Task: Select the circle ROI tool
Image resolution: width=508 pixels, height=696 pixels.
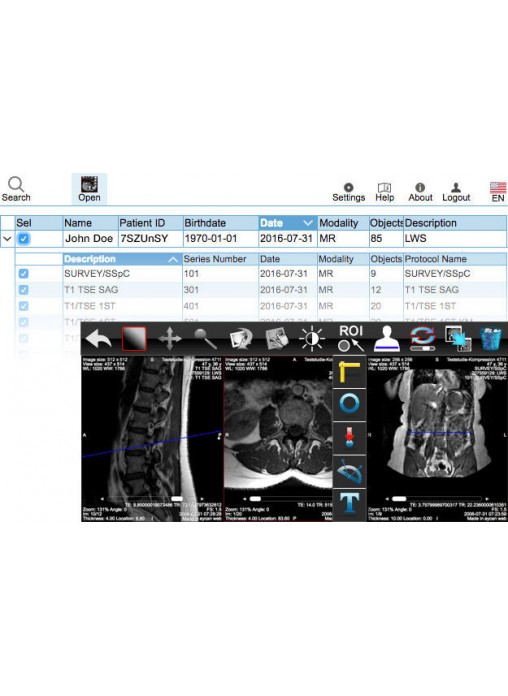Action: tap(349, 404)
